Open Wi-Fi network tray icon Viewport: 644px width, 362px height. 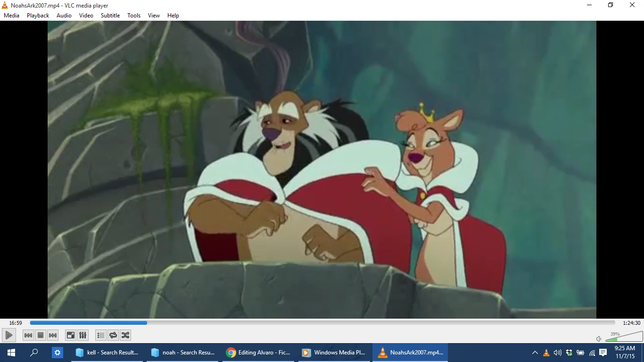pyautogui.click(x=592, y=353)
